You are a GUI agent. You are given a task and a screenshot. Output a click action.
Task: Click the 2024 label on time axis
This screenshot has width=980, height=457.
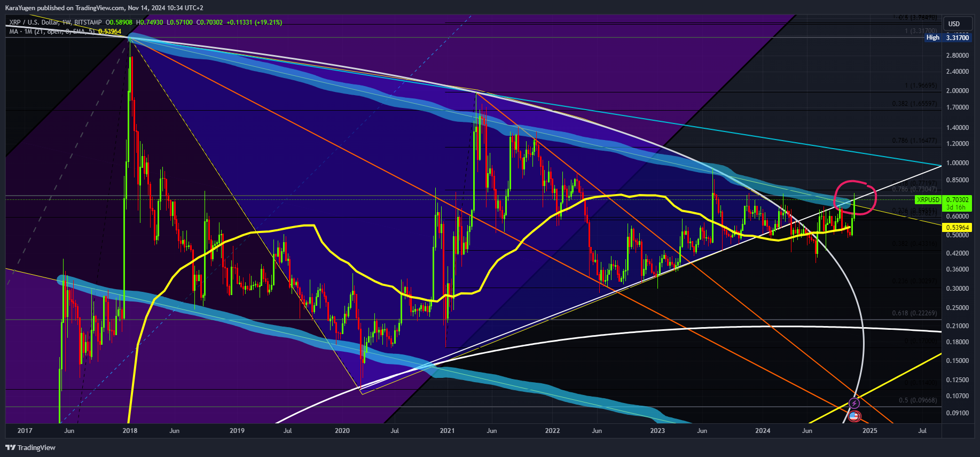tap(763, 431)
